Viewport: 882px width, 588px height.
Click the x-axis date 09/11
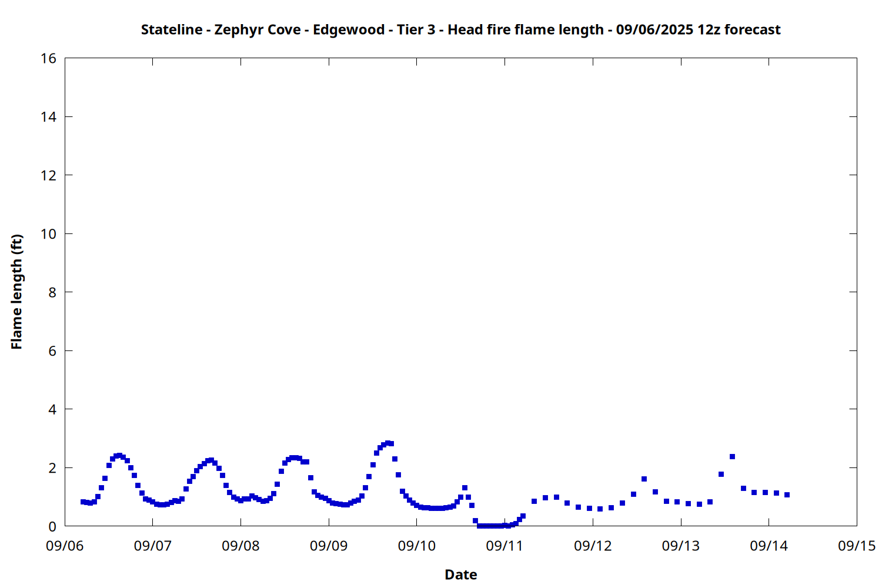point(505,546)
